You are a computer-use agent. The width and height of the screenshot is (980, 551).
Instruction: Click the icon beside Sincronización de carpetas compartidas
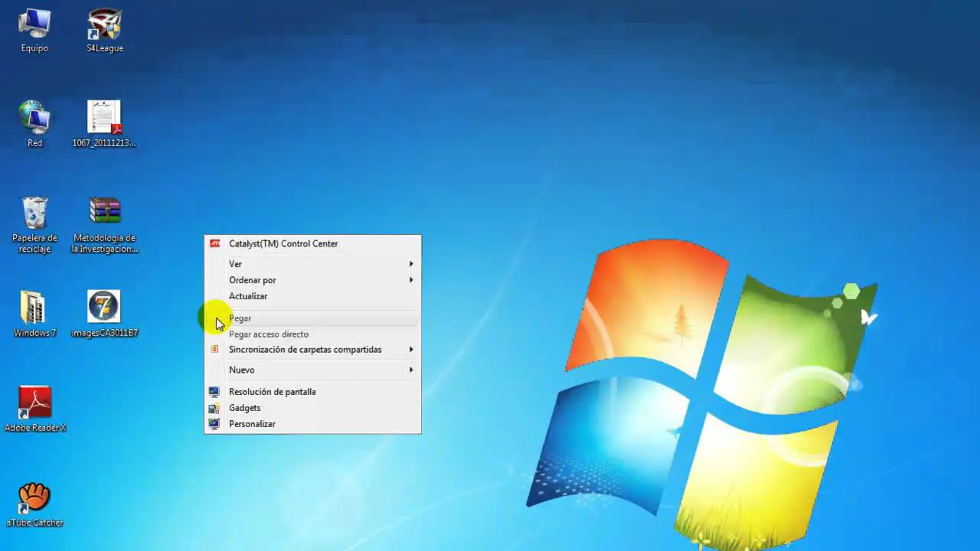coord(214,350)
